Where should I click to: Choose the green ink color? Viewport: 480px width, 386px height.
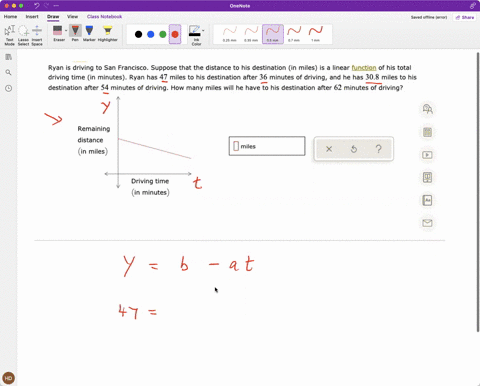163,34
